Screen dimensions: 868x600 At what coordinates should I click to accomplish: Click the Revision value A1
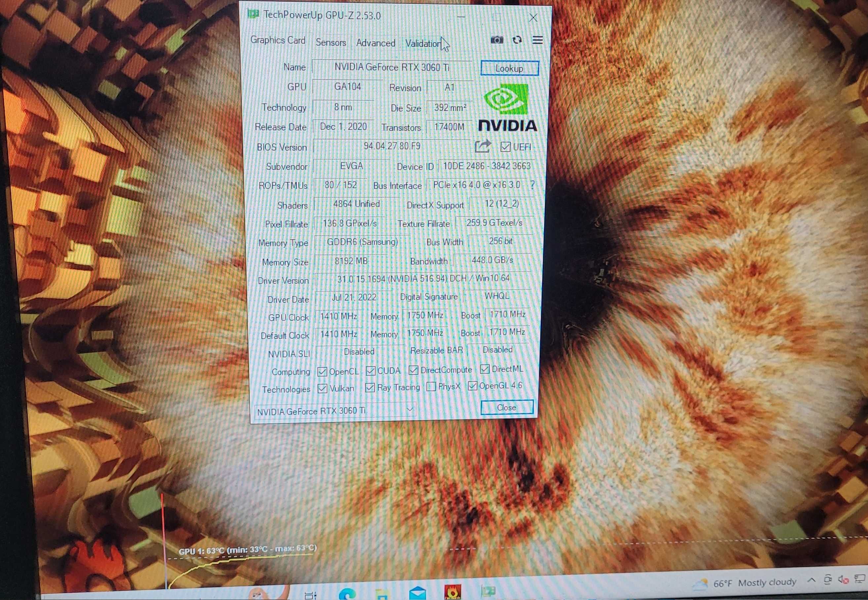point(450,87)
